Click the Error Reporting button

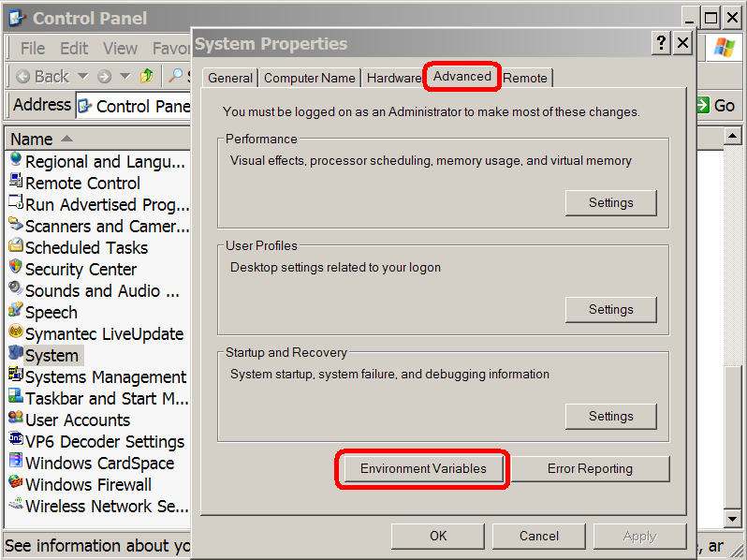590,469
